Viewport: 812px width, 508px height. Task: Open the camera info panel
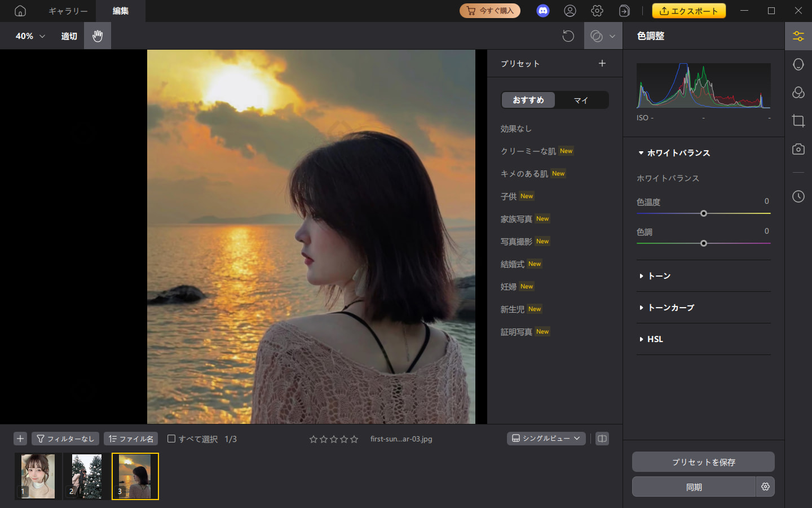(x=798, y=149)
